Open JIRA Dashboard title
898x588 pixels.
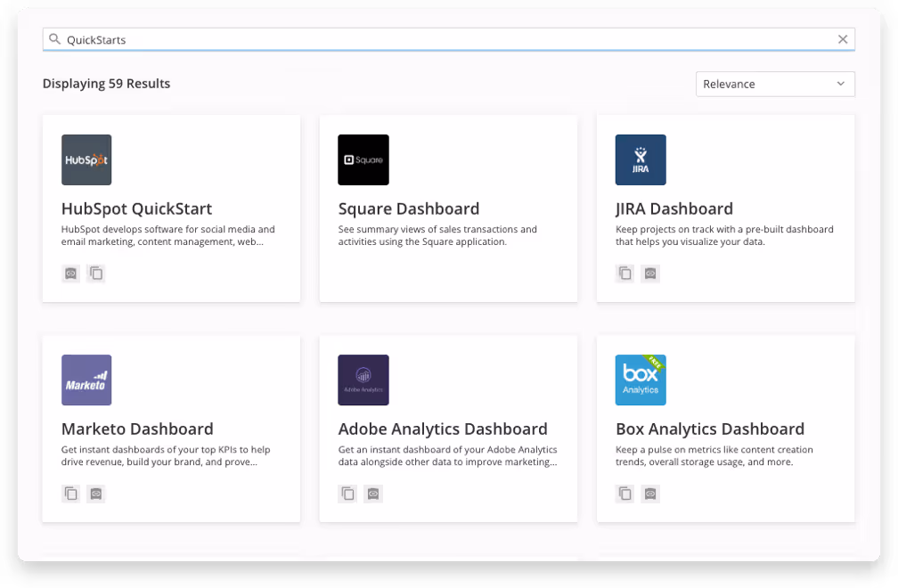pyautogui.click(x=674, y=209)
